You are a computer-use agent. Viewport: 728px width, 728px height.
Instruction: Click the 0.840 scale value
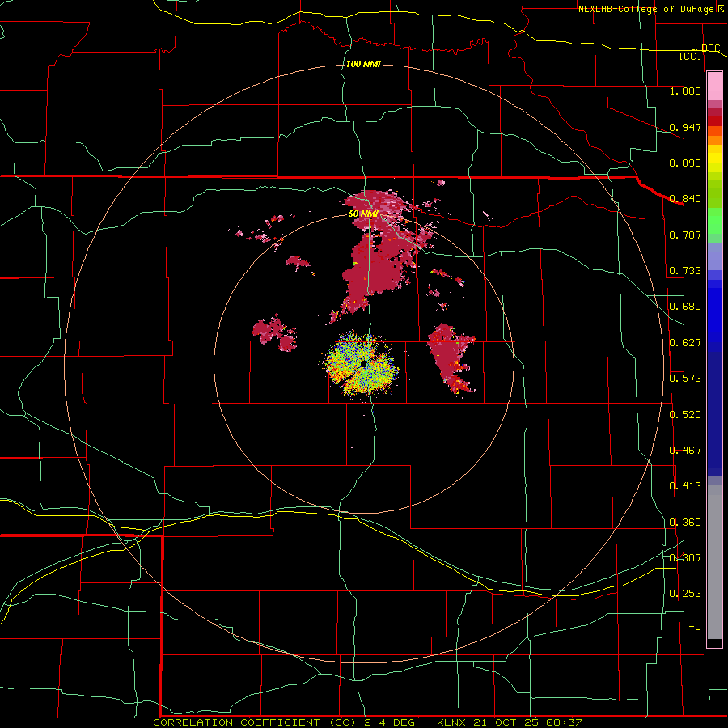(685, 199)
